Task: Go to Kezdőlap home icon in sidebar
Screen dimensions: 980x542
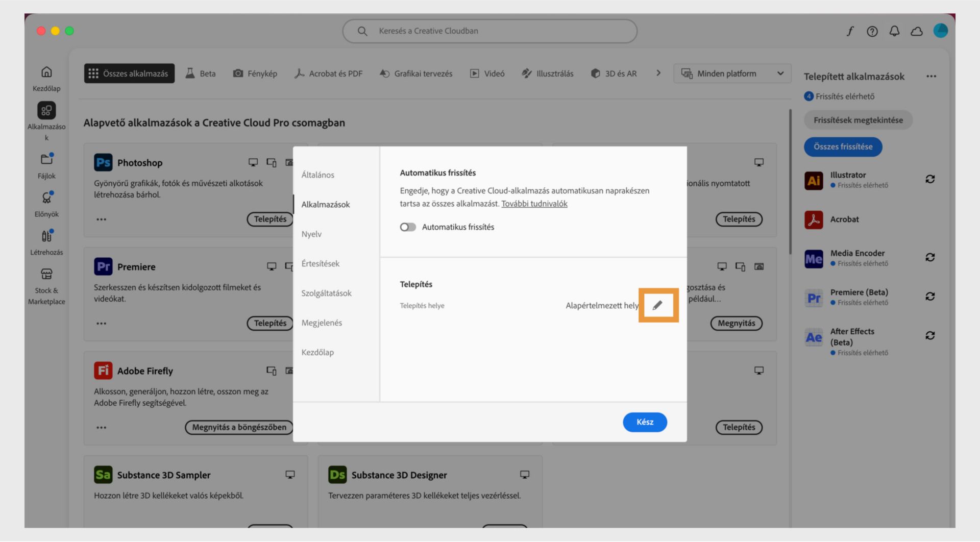Action: coord(46,72)
